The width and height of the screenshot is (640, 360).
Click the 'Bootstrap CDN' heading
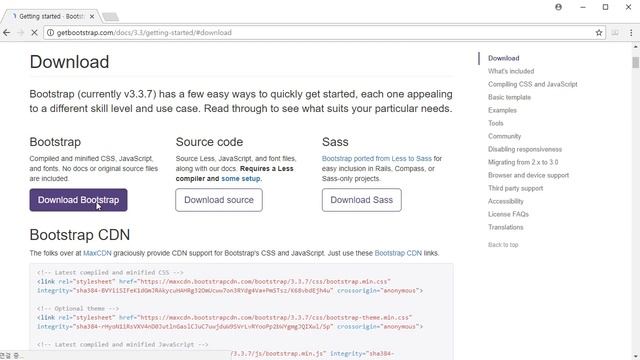click(x=80, y=235)
